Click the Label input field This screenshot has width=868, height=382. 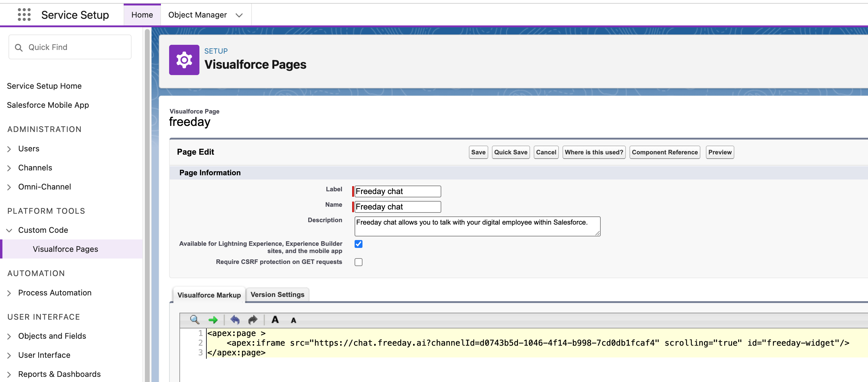pyautogui.click(x=397, y=191)
